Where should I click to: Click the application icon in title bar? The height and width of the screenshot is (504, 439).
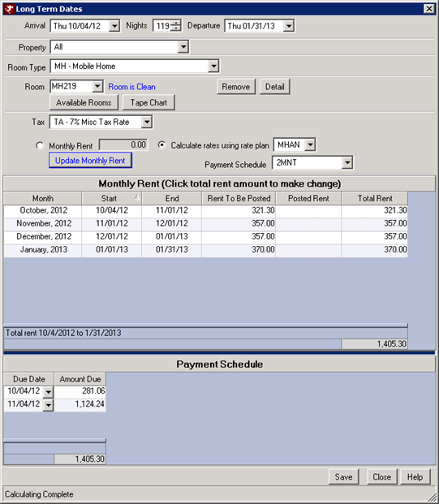tap(9, 9)
